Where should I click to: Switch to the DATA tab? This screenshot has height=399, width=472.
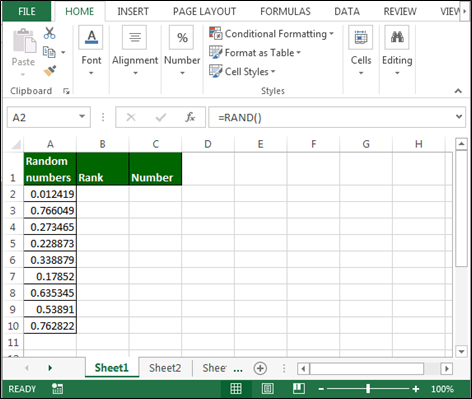point(347,11)
